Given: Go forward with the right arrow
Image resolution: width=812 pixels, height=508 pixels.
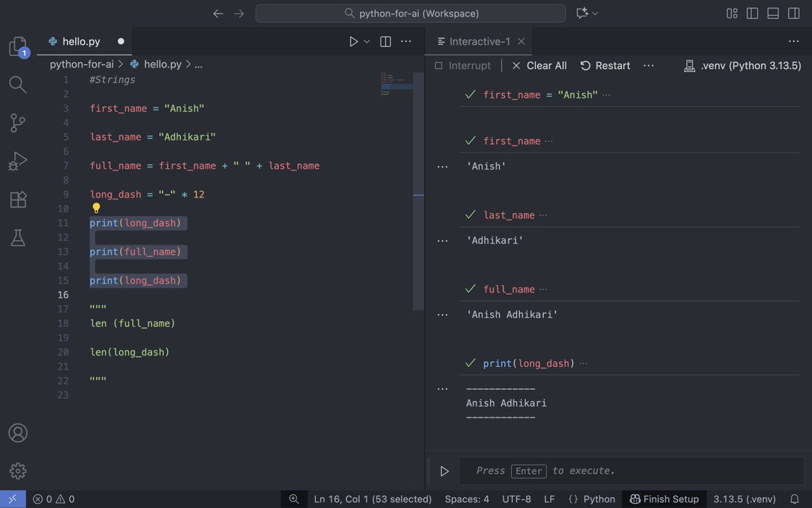Looking at the screenshot, I should click(x=238, y=14).
